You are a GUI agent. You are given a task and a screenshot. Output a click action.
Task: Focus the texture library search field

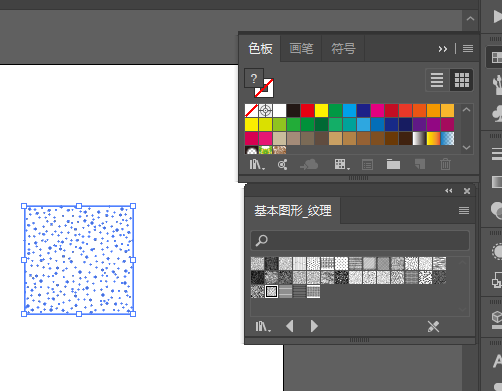tap(360, 240)
